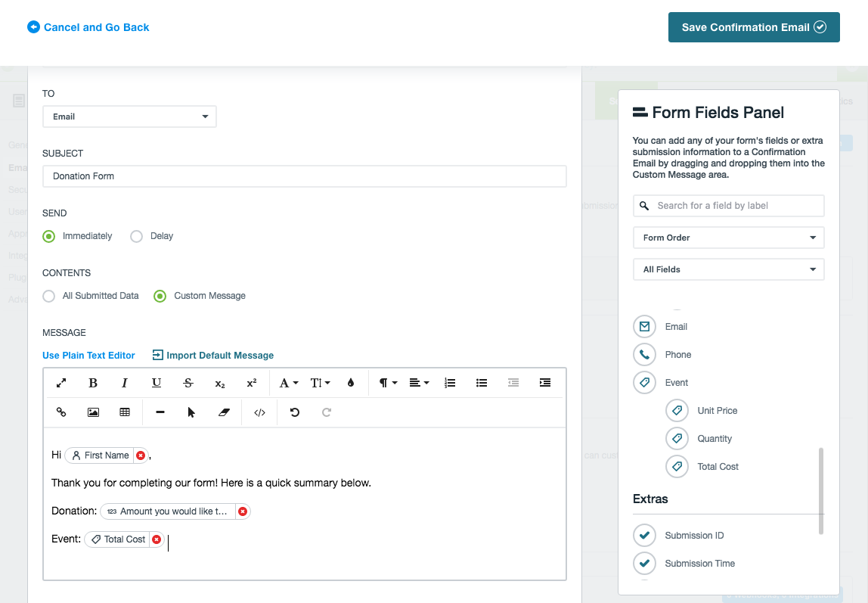Click the field search box in panel
This screenshot has width=868, height=603.
[728, 206]
